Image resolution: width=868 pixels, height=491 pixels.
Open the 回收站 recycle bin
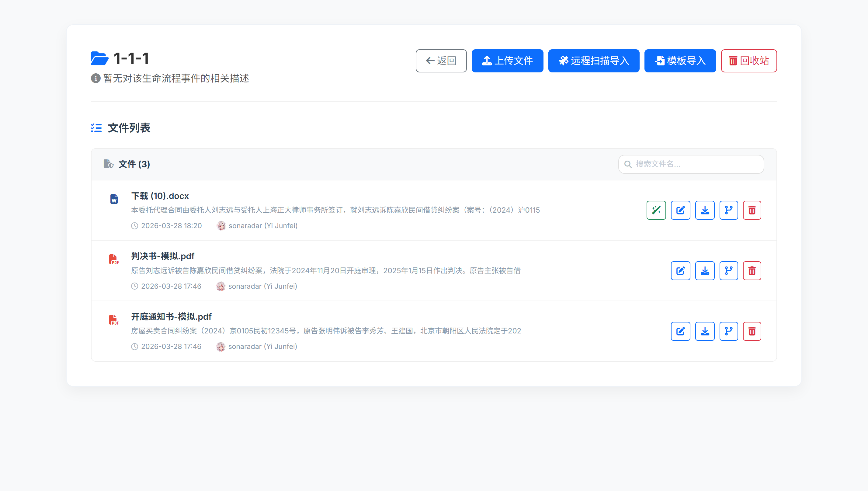click(x=749, y=61)
